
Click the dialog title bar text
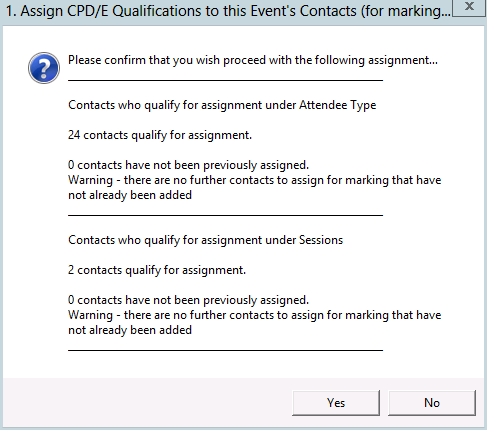pyautogui.click(x=228, y=11)
